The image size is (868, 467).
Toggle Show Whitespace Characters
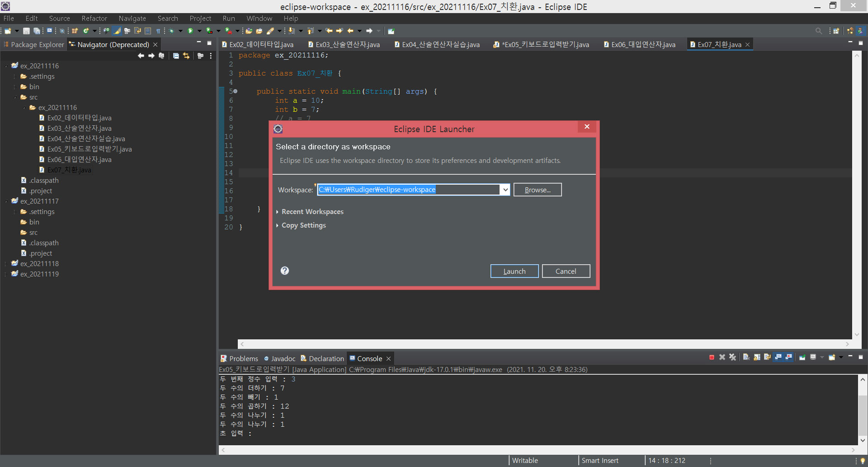point(158,31)
